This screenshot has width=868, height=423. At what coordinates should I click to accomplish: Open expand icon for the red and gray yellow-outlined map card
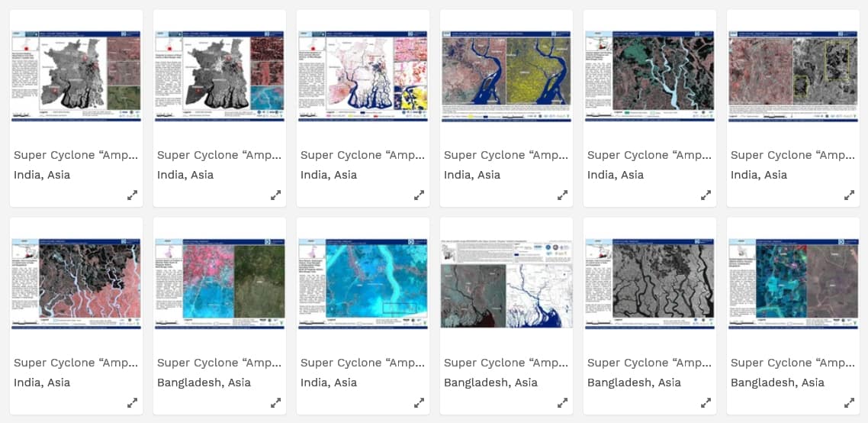[x=849, y=195]
